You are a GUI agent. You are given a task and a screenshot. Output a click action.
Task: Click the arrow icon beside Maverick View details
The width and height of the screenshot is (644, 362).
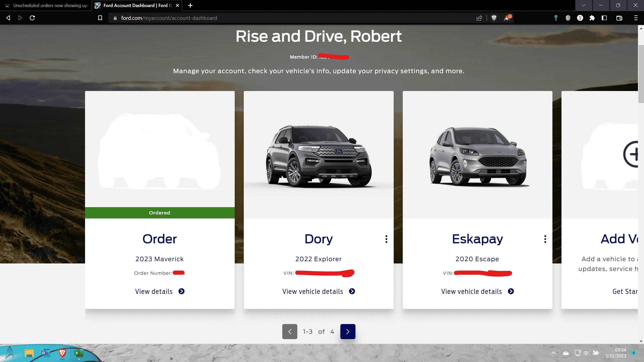click(181, 291)
